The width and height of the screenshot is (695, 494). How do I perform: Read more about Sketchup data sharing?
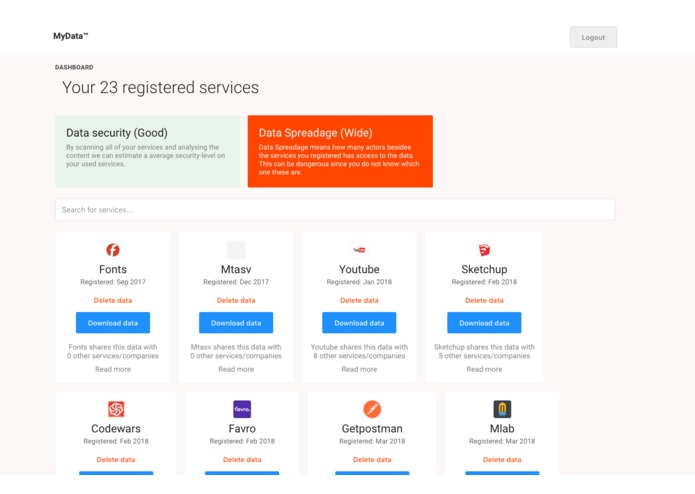coord(484,369)
